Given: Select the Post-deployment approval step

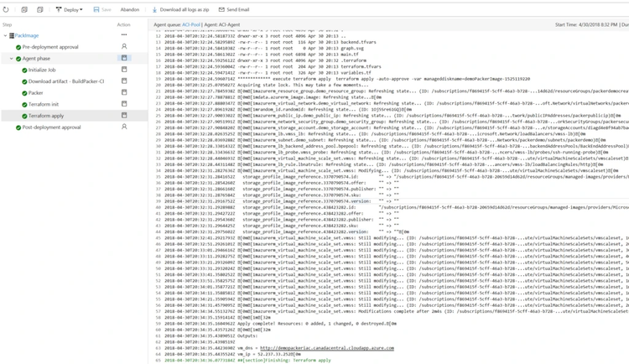Looking at the screenshot, I should [51, 127].
